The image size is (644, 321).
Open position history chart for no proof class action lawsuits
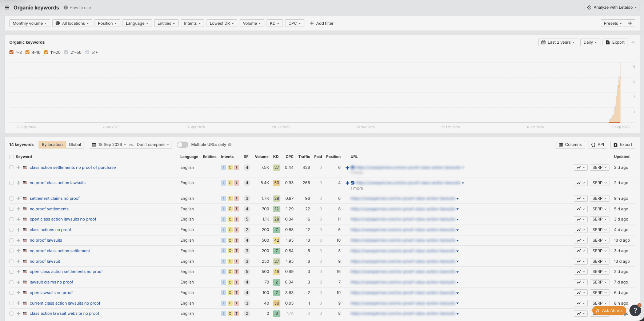tap(580, 183)
